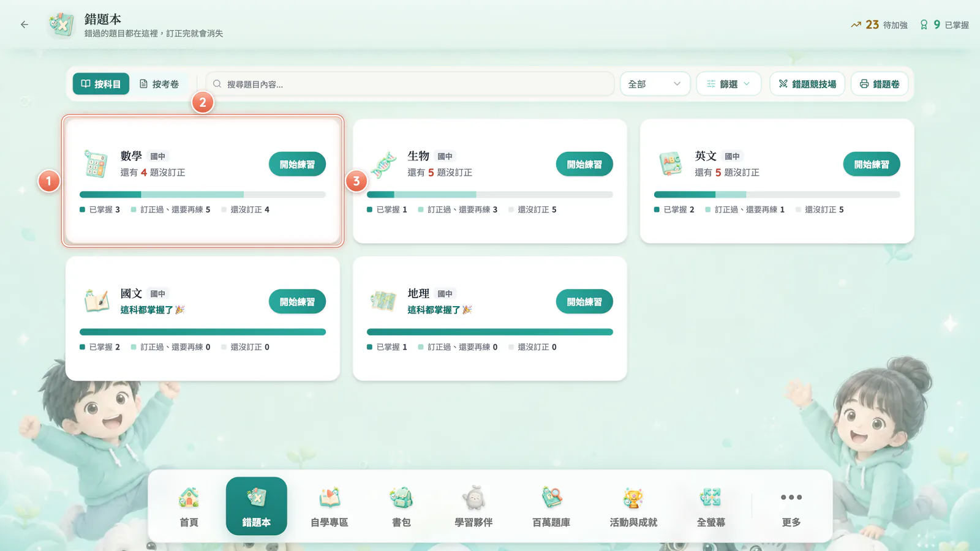Click 還沒訂正 0 on 地理 card

tap(533, 347)
